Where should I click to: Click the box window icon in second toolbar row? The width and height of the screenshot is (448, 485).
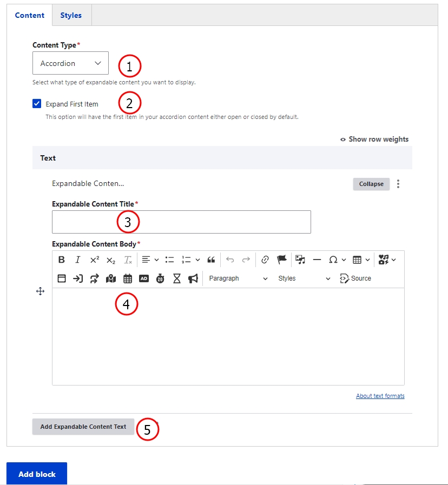tap(62, 278)
